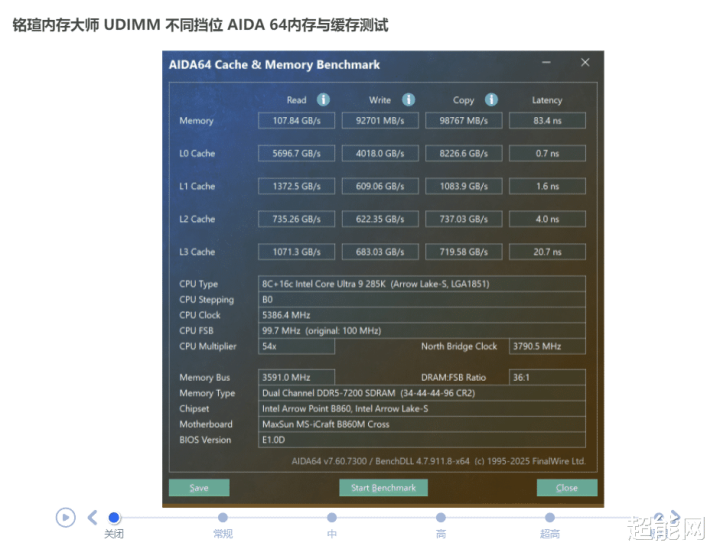Screen dimensions: 720x559
Task: Select the 常规 timeline point
Action: 223,518
